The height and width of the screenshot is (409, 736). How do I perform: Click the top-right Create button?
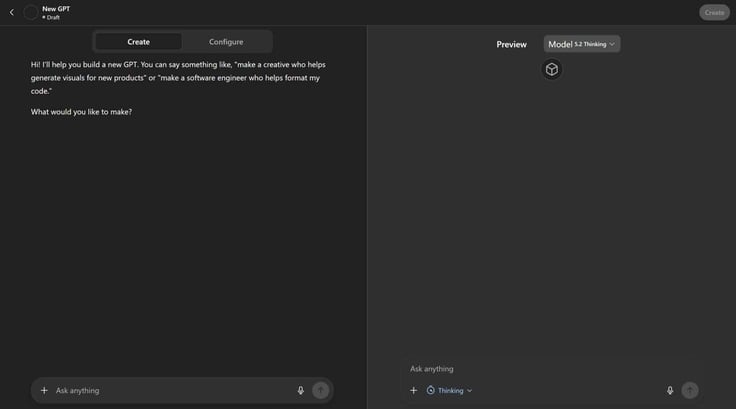pos(714,13)
